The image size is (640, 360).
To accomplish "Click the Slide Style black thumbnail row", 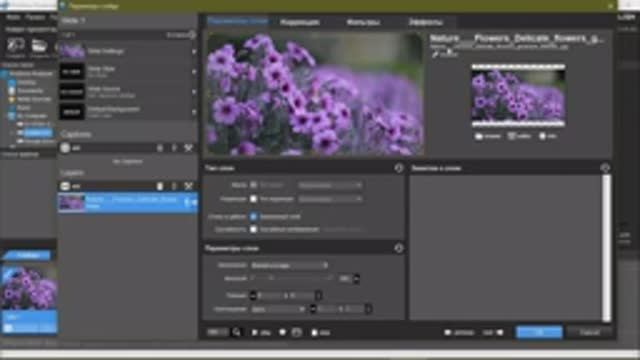I will [x=127, y=72].
